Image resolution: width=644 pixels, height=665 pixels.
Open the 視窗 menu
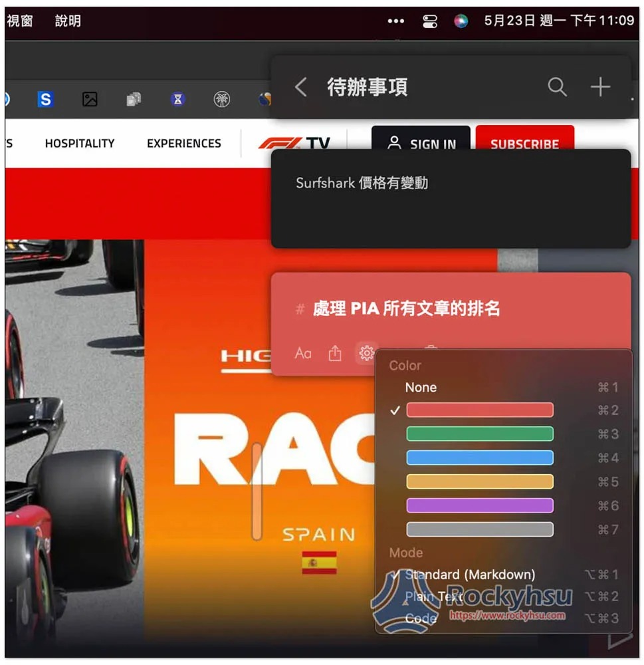tap(20, 21)
